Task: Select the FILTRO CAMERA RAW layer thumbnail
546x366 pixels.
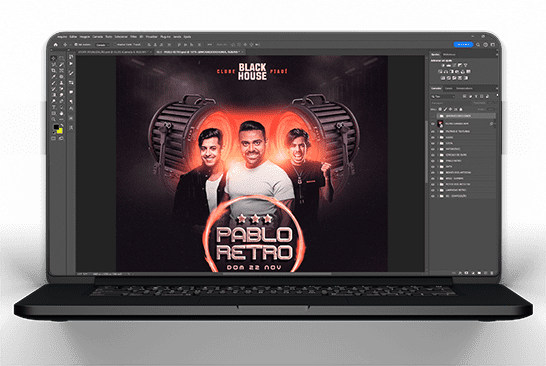Action: tap(440, 124)
